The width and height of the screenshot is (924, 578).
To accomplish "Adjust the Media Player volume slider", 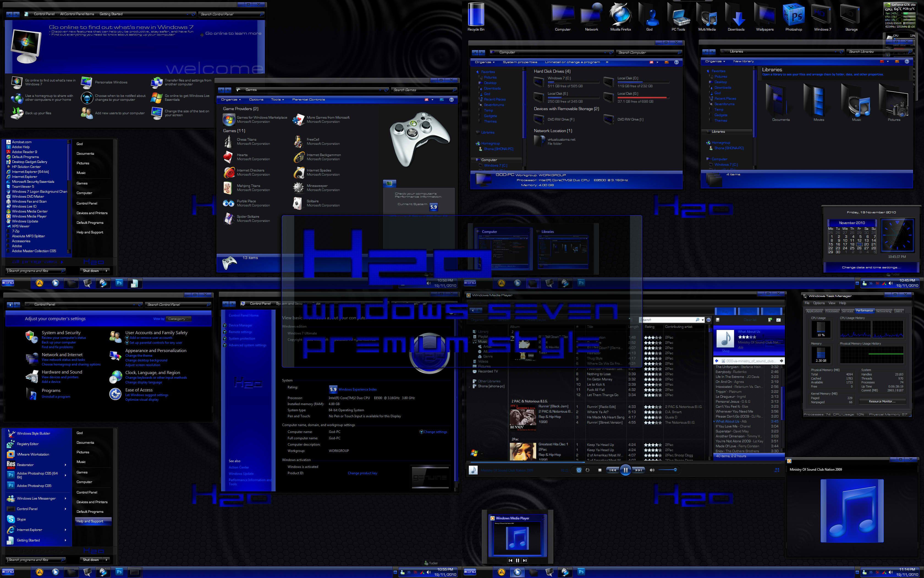I will 668,470.
